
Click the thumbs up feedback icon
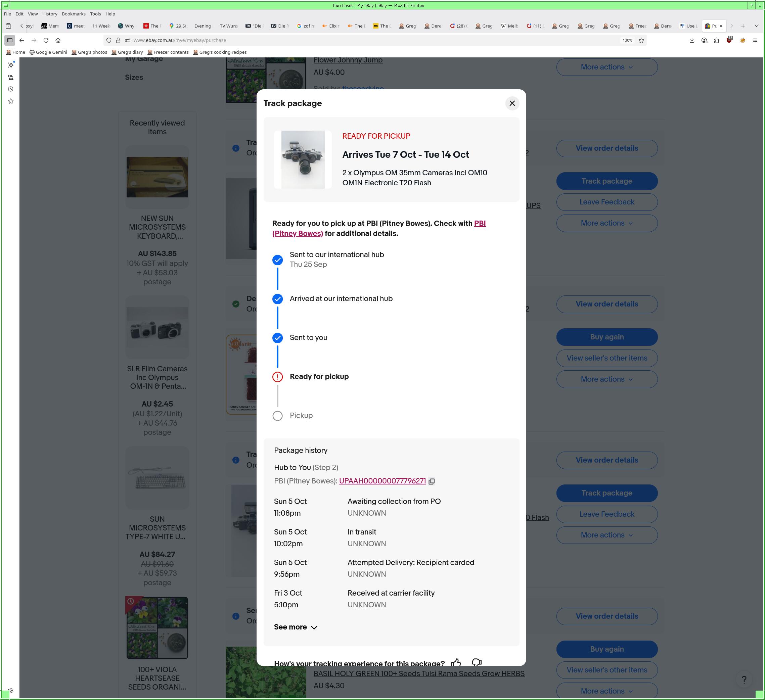[456, 662]
